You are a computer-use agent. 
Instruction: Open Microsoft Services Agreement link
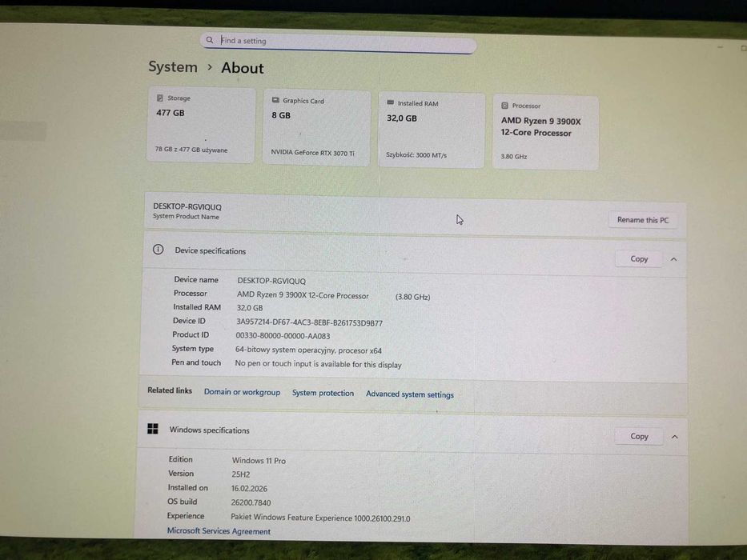pos(219,531)
